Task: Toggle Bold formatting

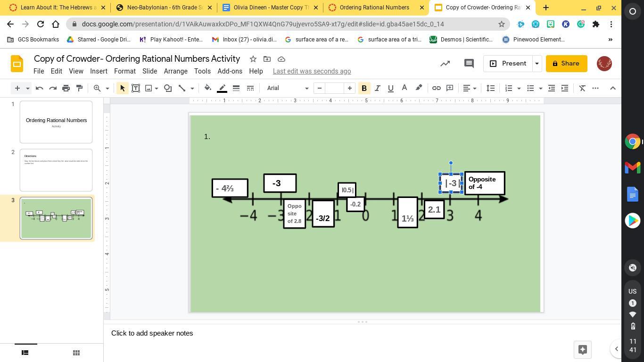Action: click(364, 88)
